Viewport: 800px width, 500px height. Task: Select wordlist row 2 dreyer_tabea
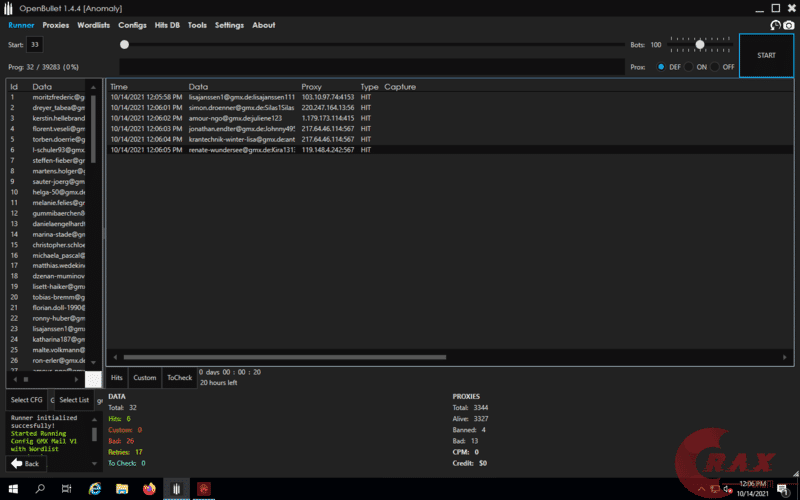point(48,108)
